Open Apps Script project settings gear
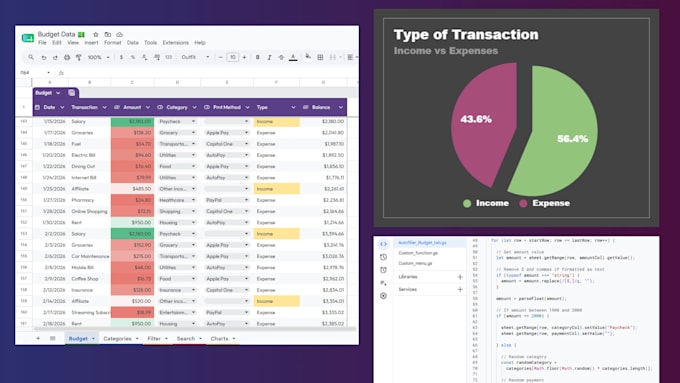 pos(383,296)
